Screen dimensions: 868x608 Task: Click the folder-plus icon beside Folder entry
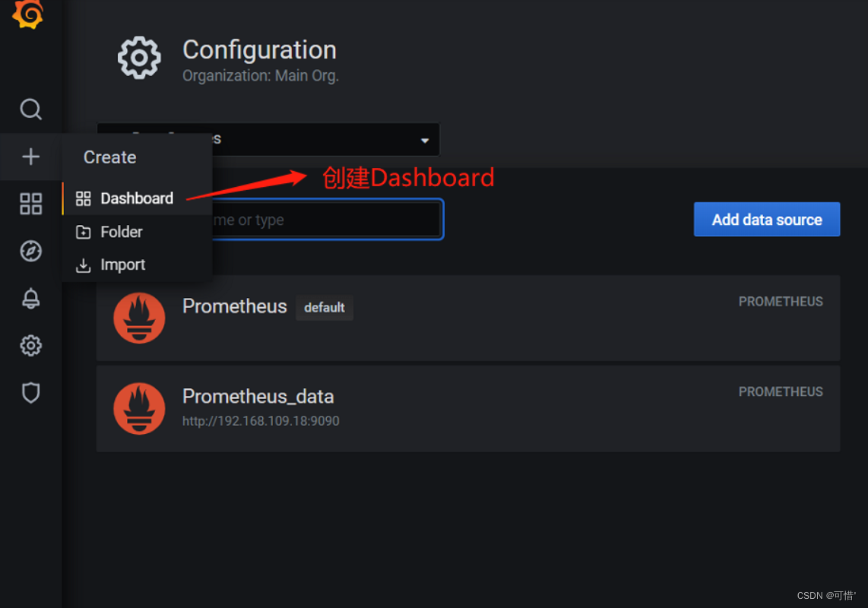pyautogui.click(x=83, y=232)
